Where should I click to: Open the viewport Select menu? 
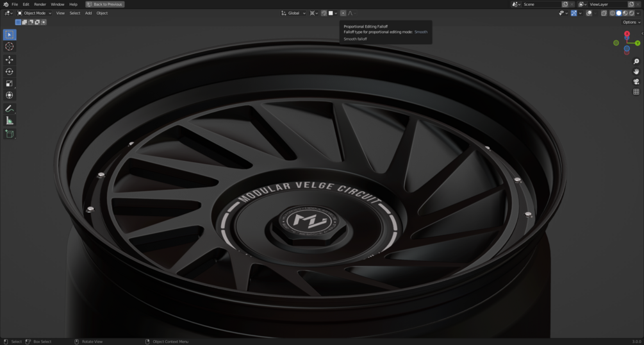pos(75,13)
